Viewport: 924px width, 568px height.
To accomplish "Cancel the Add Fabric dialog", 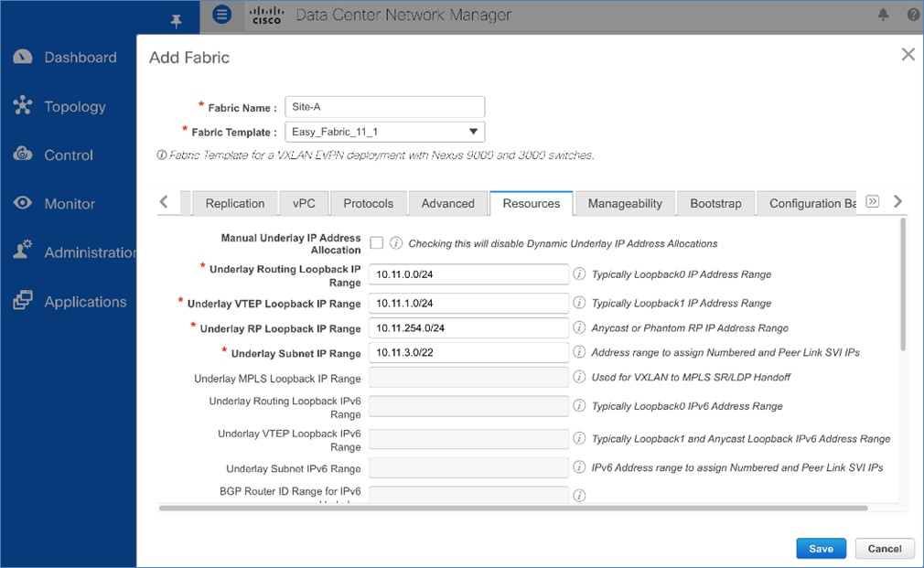I will tap(885, 549).
